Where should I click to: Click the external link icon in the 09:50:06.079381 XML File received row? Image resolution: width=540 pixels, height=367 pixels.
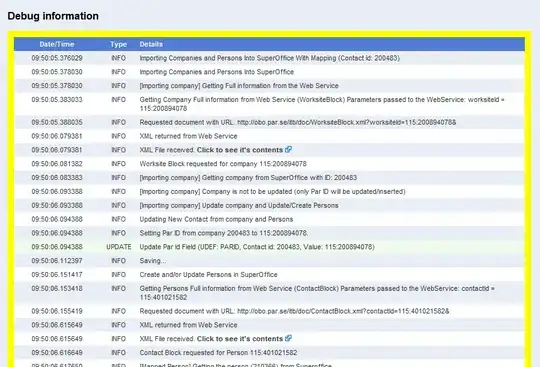(289, 149)
